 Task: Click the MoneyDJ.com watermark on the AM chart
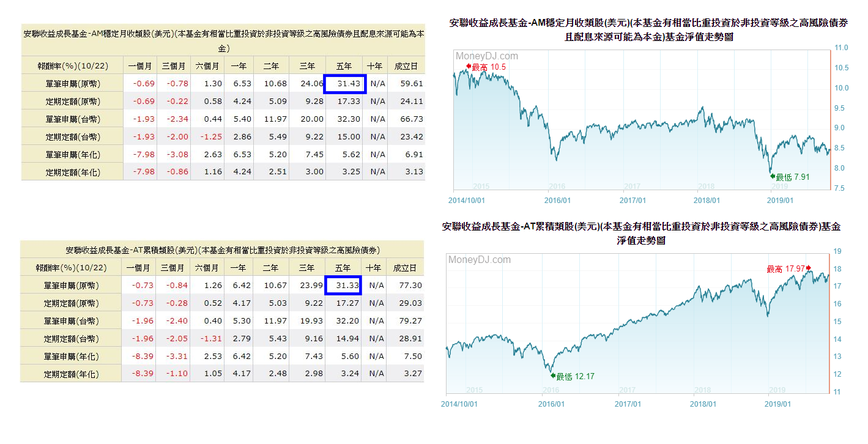pos(486,55)
